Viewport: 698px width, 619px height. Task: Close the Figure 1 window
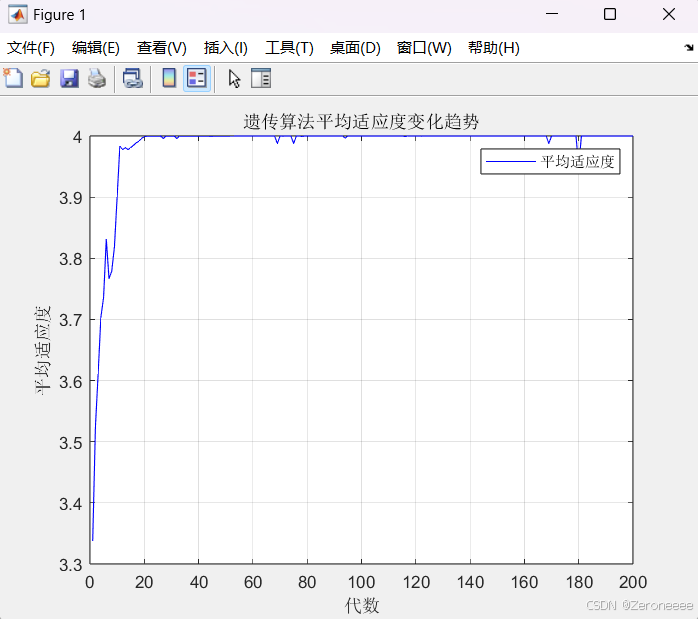669,14
